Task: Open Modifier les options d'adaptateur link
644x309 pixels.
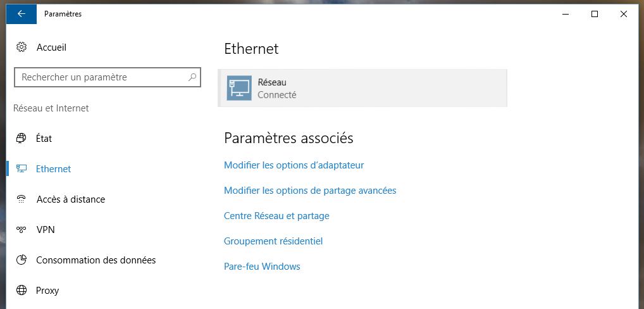Action: point(294,165)
